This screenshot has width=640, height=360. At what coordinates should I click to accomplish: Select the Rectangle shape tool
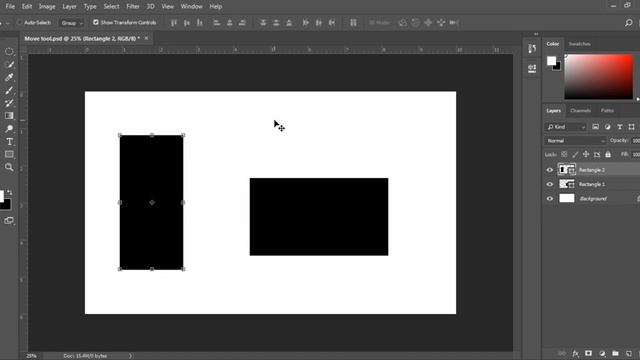(9, 154)
